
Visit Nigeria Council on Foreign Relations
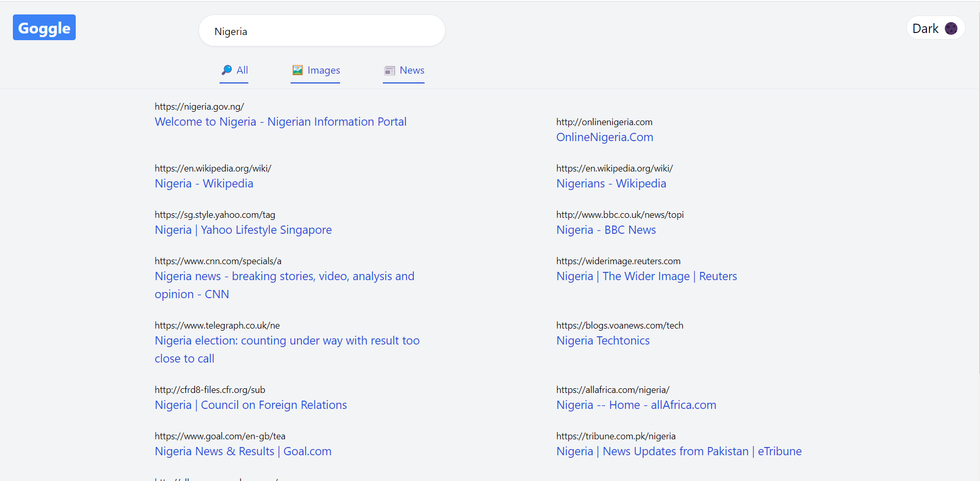tap(250, 405)
